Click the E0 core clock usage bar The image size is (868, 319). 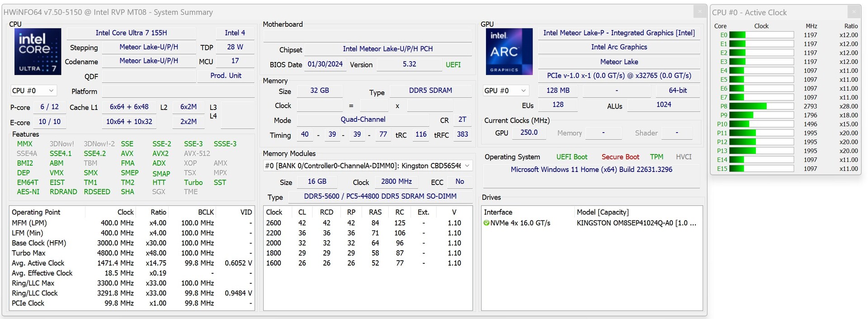[761, 35]
